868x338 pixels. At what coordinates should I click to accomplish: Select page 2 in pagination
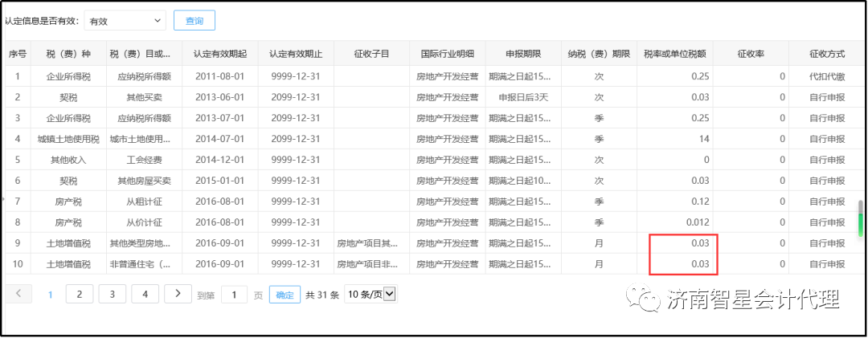pos(79,294)
